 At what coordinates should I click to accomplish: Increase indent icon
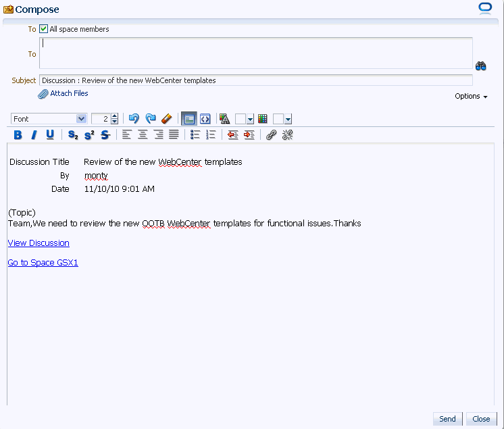point(249,135)
